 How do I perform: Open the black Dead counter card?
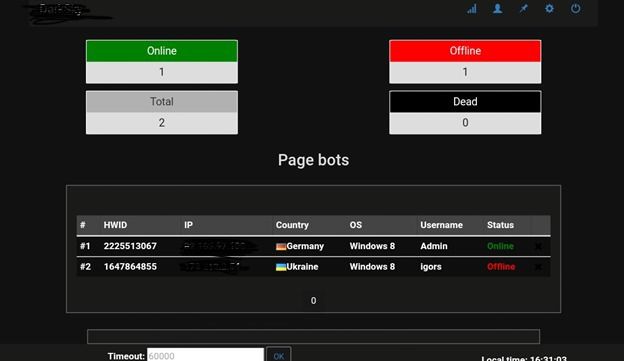click(465, 113)
